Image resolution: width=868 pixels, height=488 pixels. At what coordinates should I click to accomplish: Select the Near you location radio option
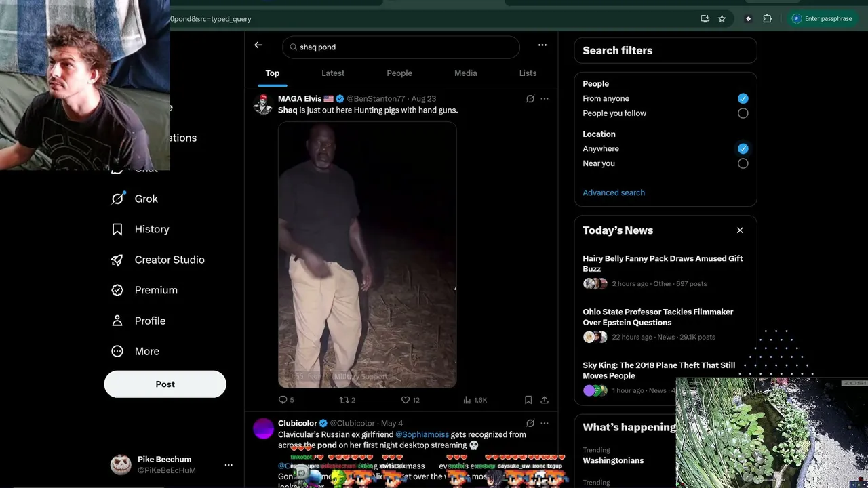(743, 163)
